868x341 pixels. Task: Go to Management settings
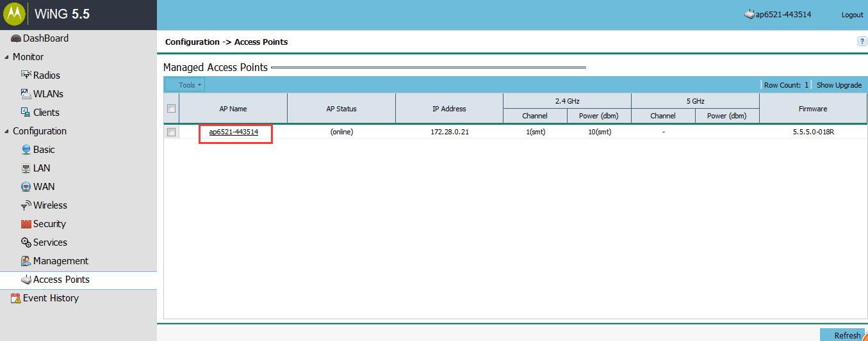point(61,261)
